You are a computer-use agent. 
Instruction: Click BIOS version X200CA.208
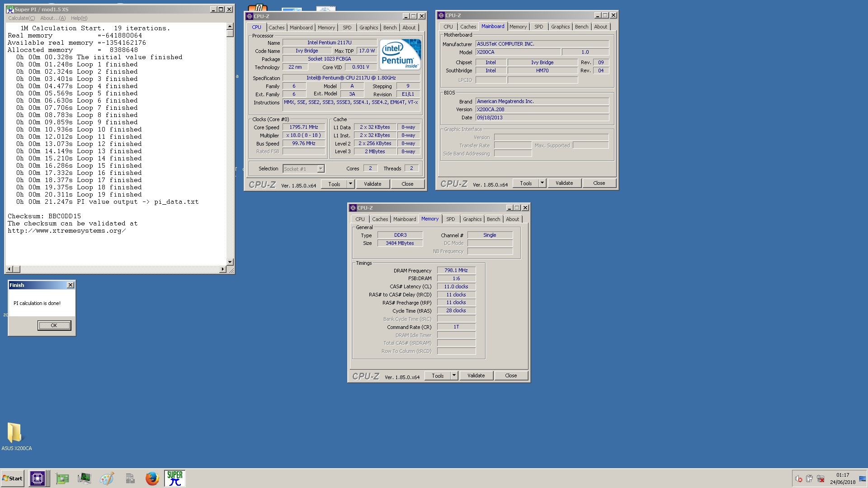(542, 109)
